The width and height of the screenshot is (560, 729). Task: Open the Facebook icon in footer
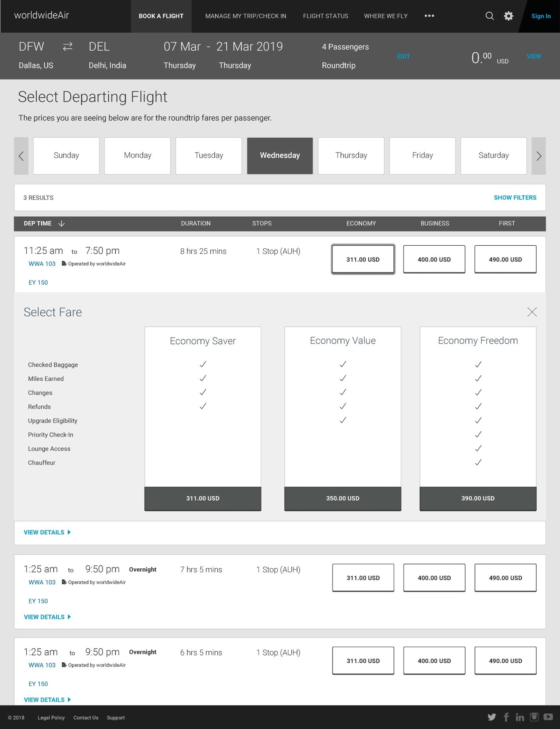tap(506, 717)
